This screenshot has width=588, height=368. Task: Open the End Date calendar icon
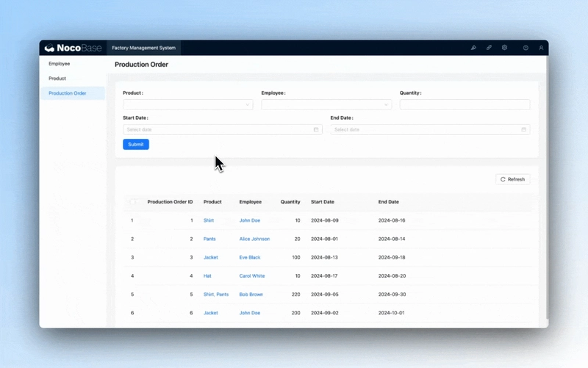click(523, 129)
